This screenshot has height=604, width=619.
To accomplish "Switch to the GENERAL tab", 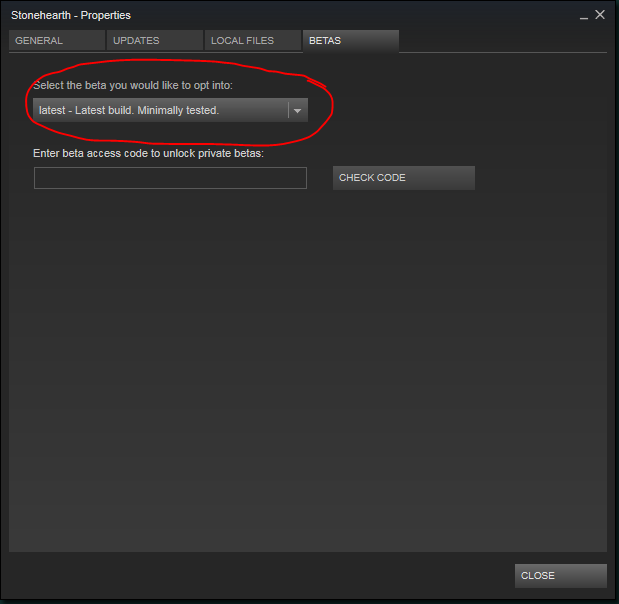I will [x=57, y=40].
